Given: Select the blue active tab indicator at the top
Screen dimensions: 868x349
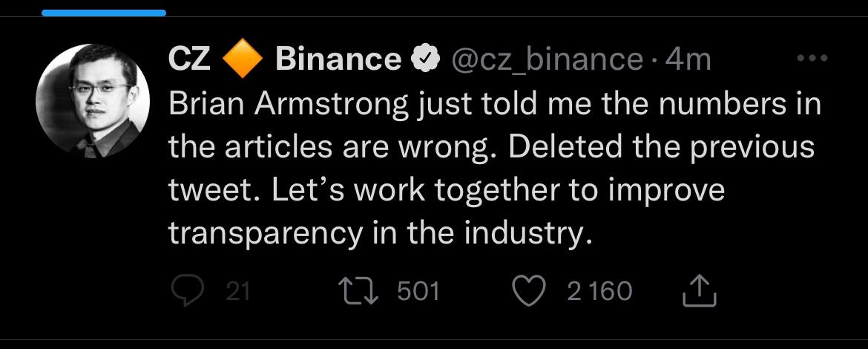Looking at the screenshot, I should click(x=104, y=13).
